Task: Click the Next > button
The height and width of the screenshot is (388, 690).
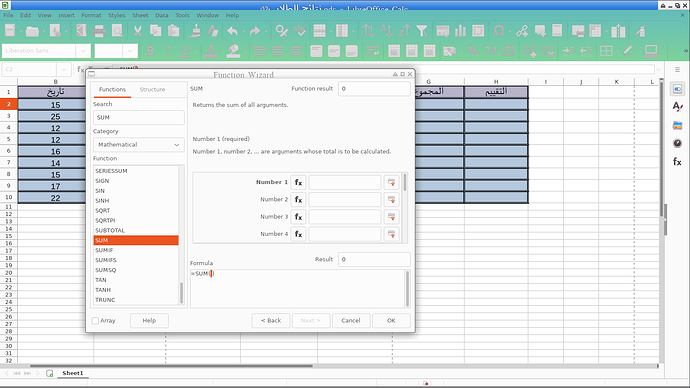Action: 311,321
